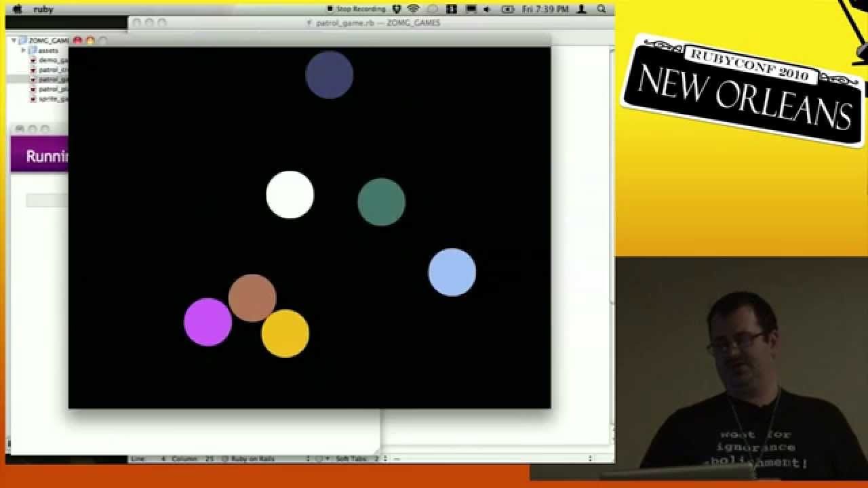
Task: Select the sprite_game file in project drawer
Action: [49, 98]
